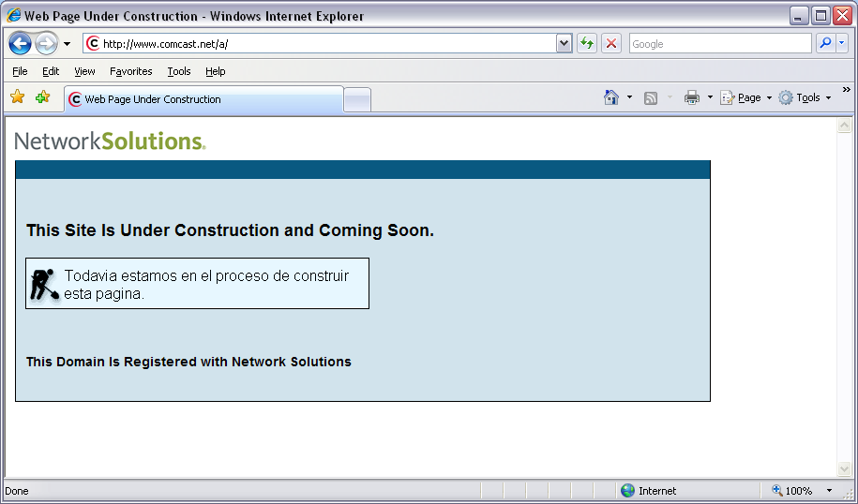Click the RSS feeds icon

pyautogui.click(x=651, y=97)
